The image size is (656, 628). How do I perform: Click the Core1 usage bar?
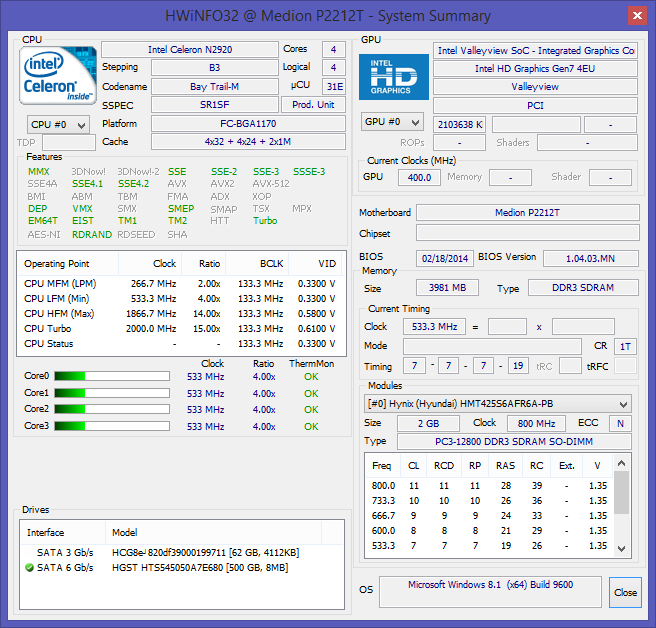coord(112,393)
